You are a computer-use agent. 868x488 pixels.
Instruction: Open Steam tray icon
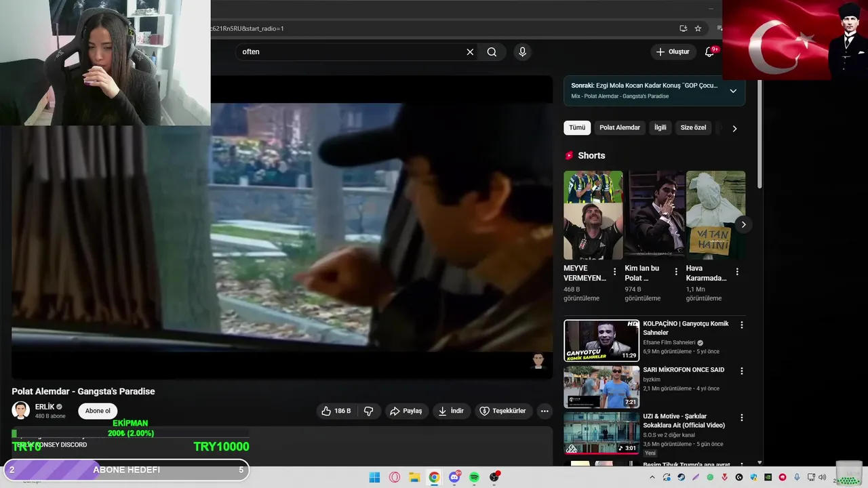pyautogui.click(x=682, y=477)
